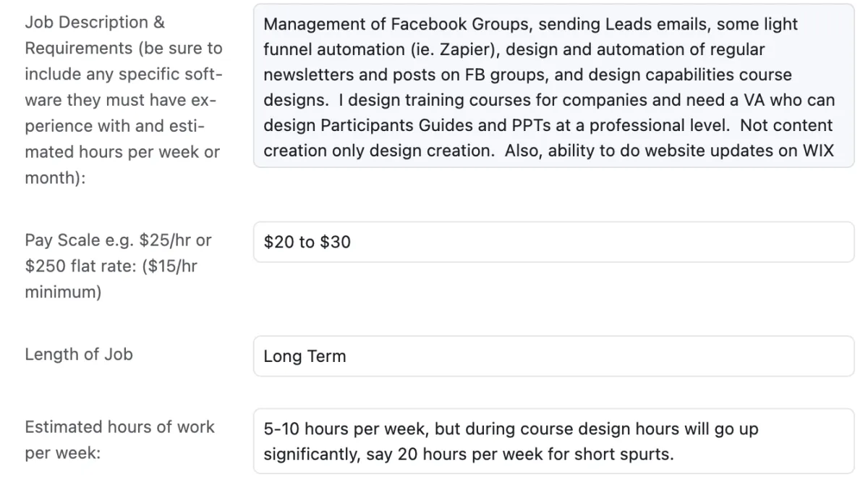Place cursor on '5-10 hours per week' text
Viewport: 868px width, 480px height.
(346, 429)
